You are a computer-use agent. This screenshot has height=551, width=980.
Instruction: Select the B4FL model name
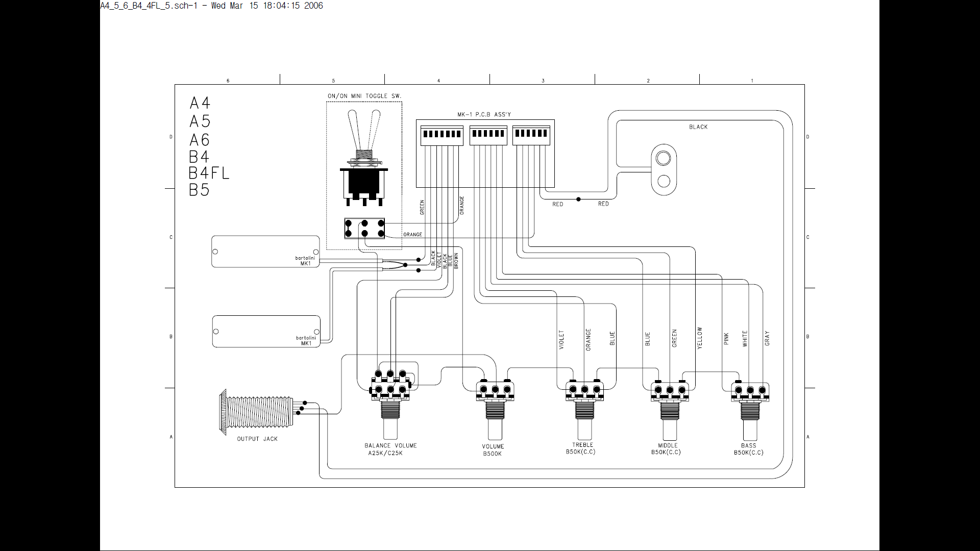pos(209,173)
